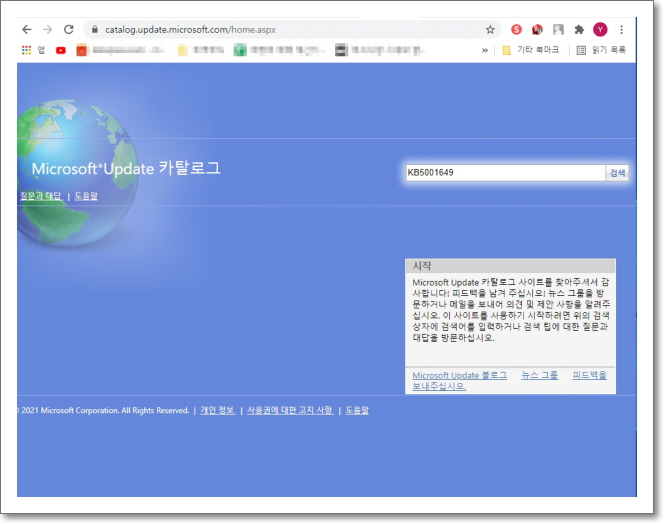Open the 뉴스 그룹 link

point(540,375)
